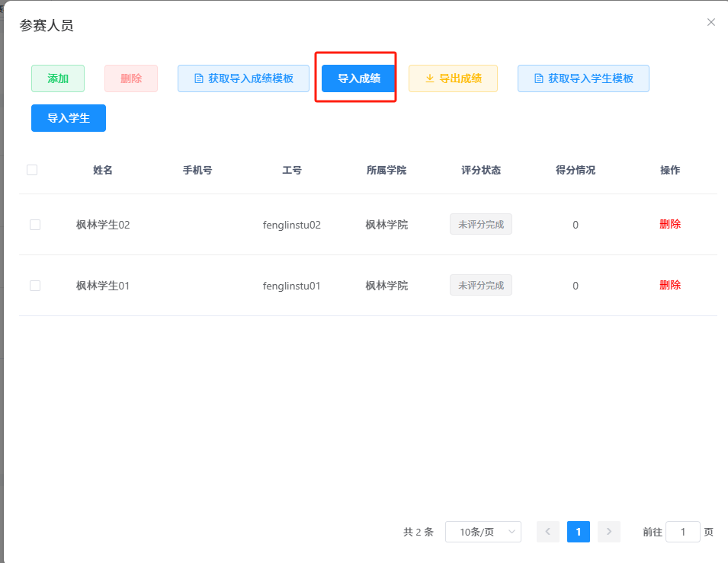
Task: Go to the next page arrow
Action: tap(608, 532)
